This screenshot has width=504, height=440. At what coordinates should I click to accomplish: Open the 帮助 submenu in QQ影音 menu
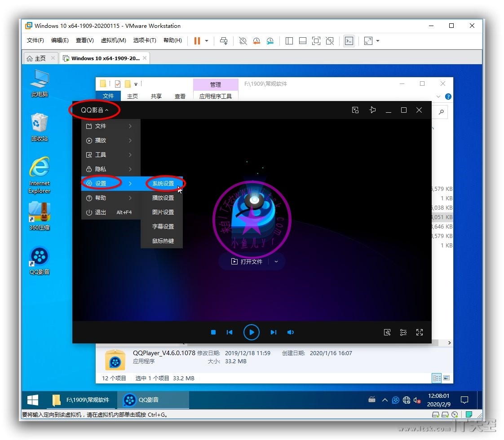(x=111, y=198)
